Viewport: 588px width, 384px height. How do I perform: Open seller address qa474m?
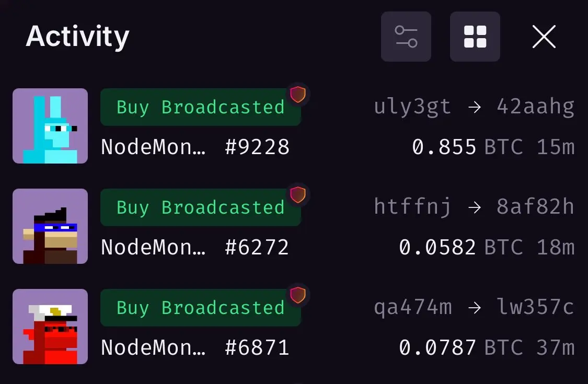[412, 308]
